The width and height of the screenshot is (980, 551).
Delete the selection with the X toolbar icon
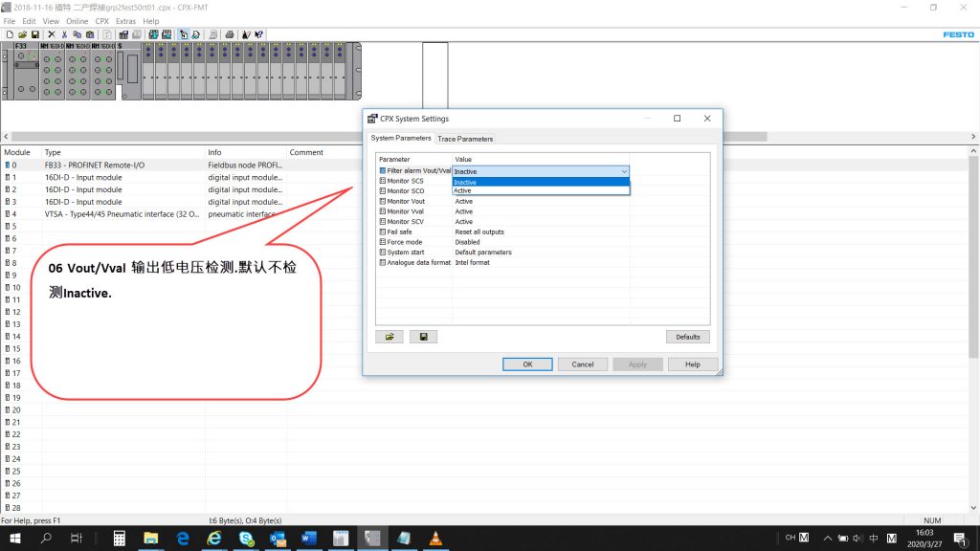coord(52,34)
